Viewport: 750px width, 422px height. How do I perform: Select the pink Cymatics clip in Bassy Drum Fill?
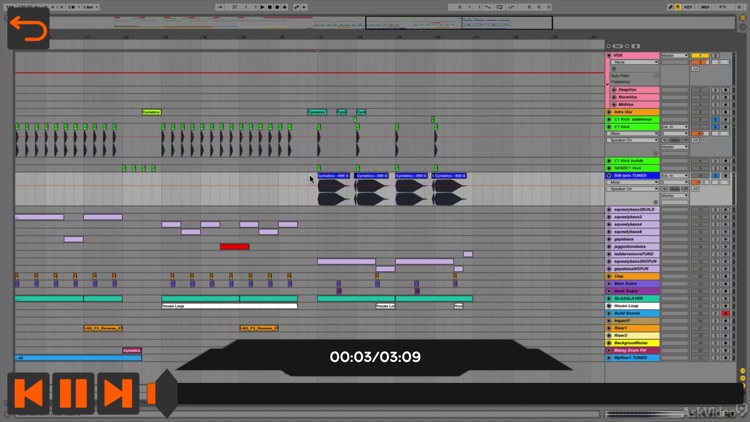pos(132,350)
